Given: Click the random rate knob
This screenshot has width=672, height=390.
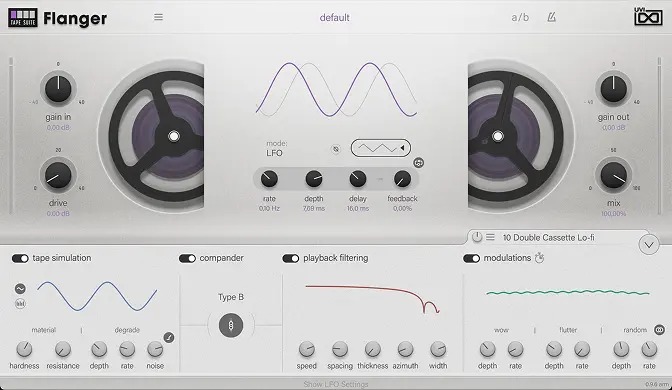Looking at the screenshot, I should (649, 349).
